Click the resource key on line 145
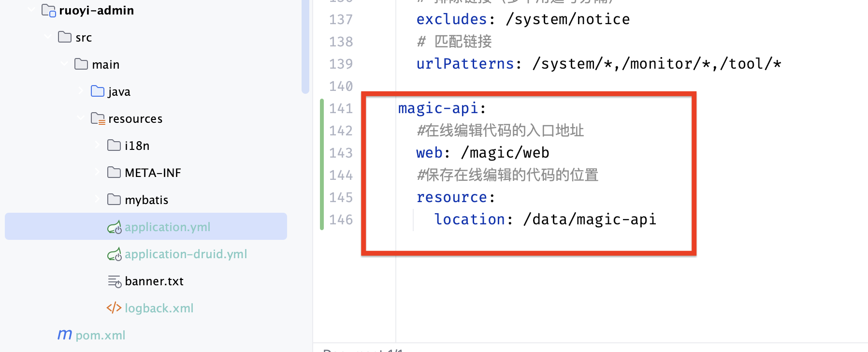 [452, 197]
